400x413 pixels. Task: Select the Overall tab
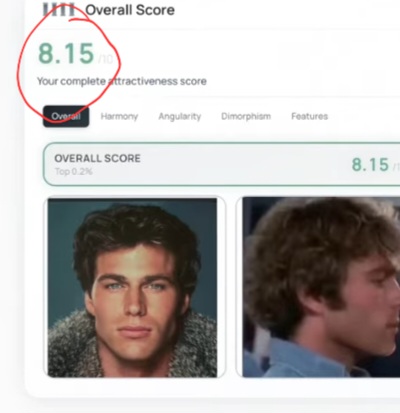[66, 116]
